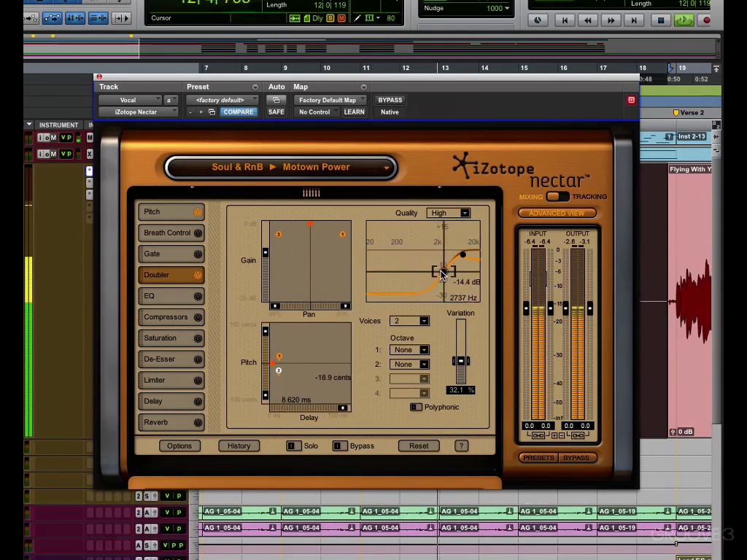Select the De-Esser module tab
747x560 pixels.
point(171,359)
